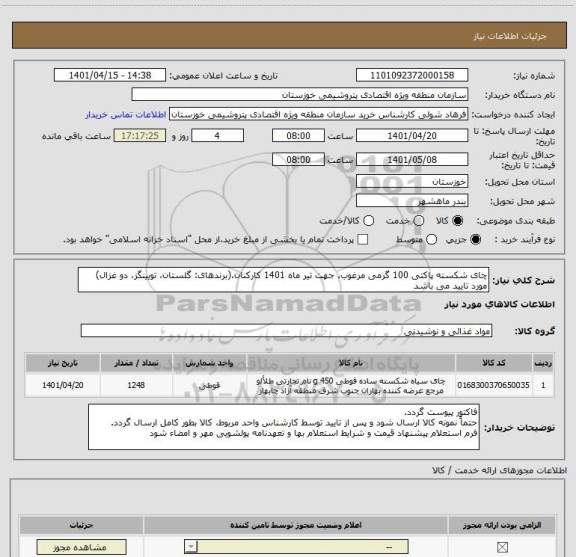Click the واحد شمارش column header
Screen dimensions: 576x557
click(209, 363)
